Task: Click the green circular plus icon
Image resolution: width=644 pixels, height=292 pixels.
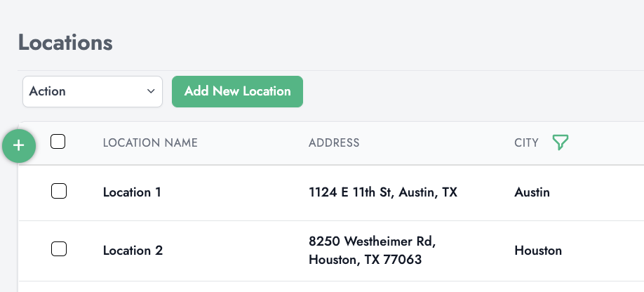Action: [x=19, y=145]
